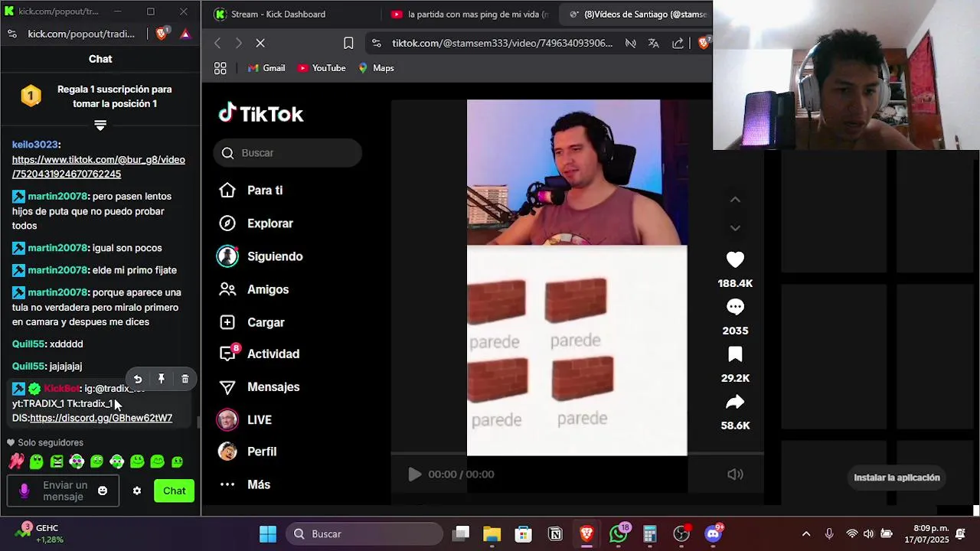The image size is (980, 551).
Task: Toggle Solo seguidores chat mode
Action: pyautogui.click(x=45, y=442)
